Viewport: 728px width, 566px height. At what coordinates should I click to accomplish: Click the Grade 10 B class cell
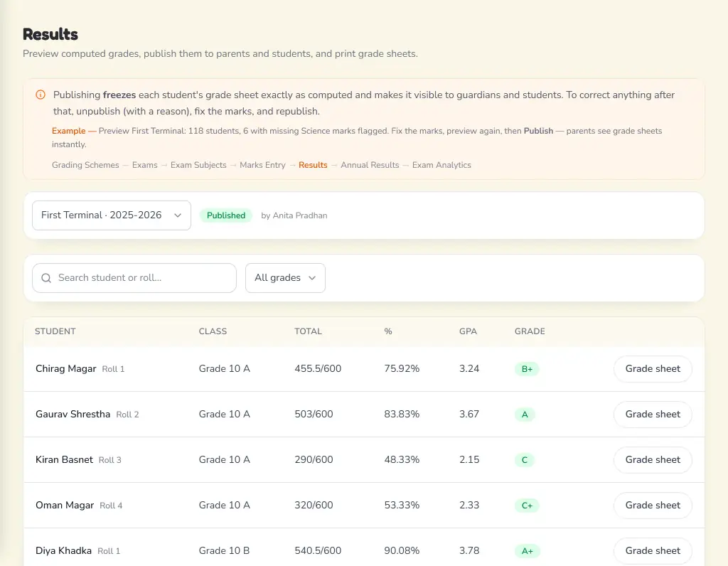point(224,550)
